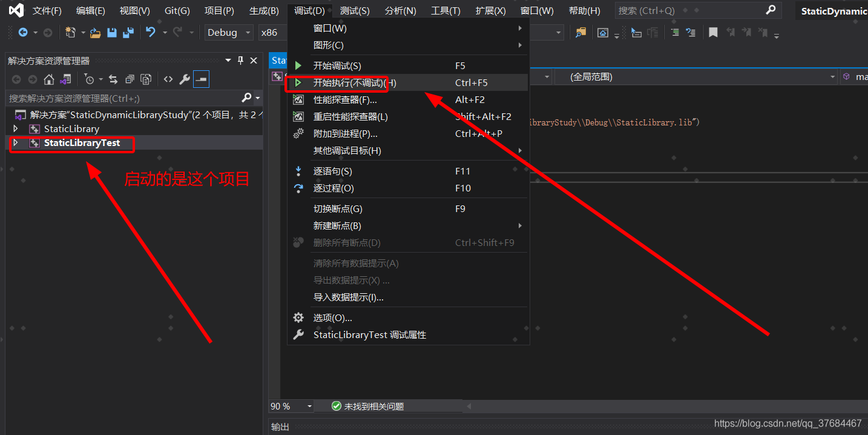Image resolution: width=868 pixels, height=435 pixels.
Task: Toggle auto-hide pin on Solution Explorer panel
Action: 240,61
